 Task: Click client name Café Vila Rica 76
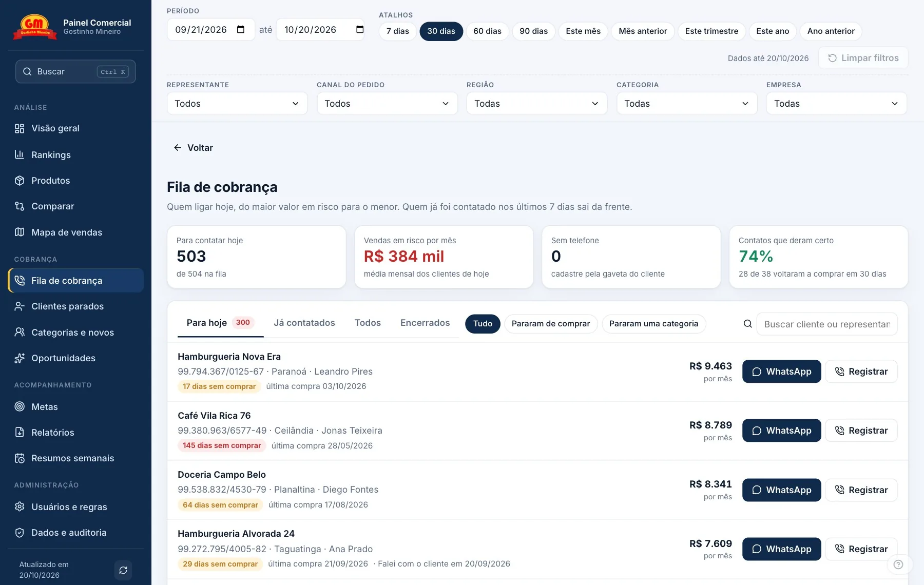[214, 416]
